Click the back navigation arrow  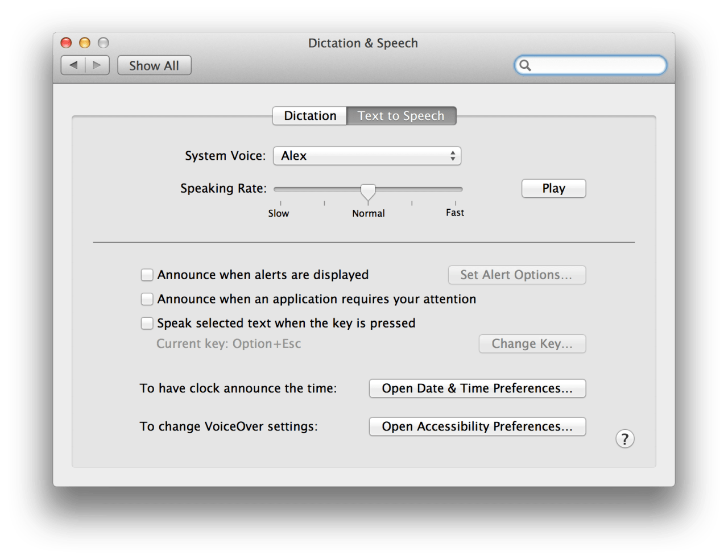coord(73,65)
